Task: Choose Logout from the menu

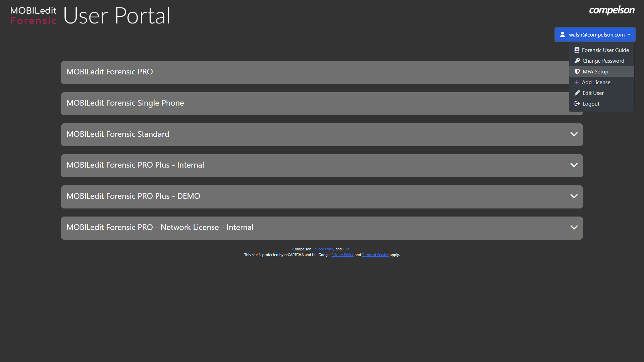Action: [602, 104]
